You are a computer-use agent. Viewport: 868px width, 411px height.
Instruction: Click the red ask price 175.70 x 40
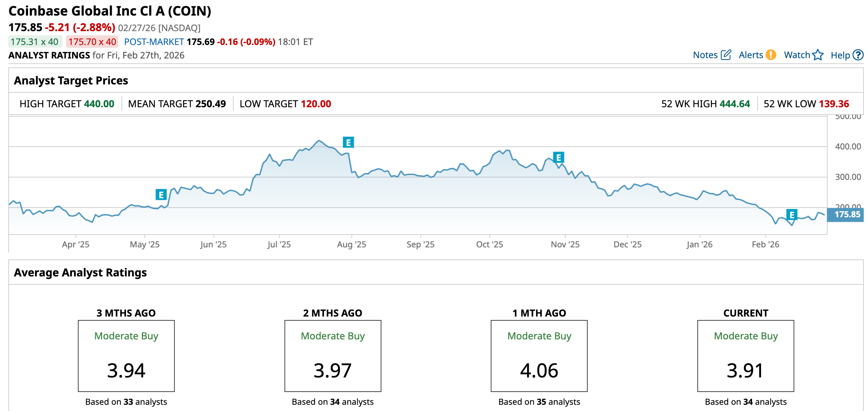[x=92, y=42]
